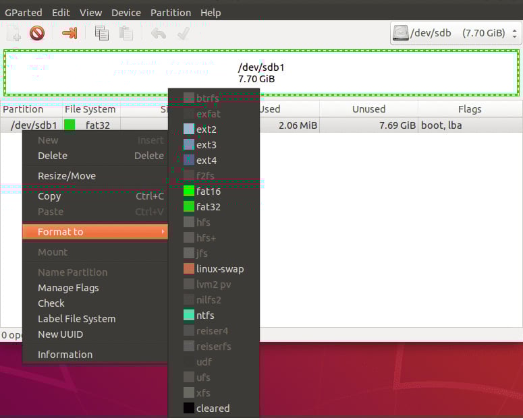Choose Information from the context menu
The image size is (523, 420).
[x=95, y=355]
